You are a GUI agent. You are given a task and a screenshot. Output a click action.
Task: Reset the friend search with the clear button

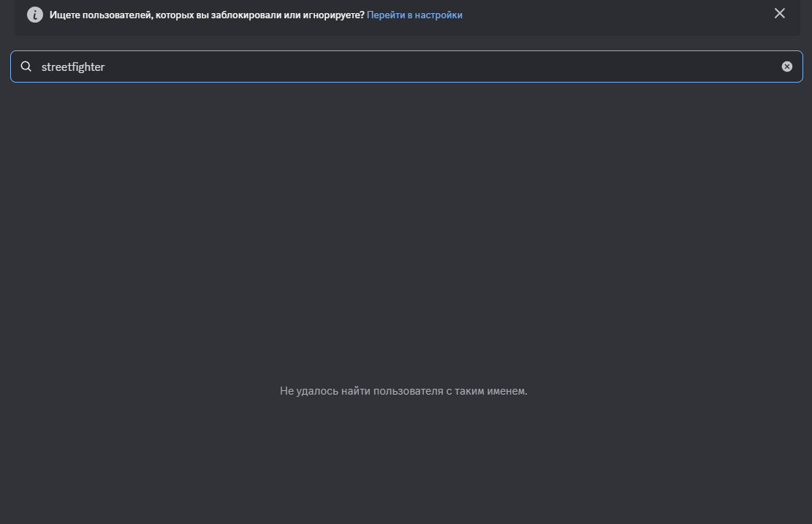point(787,67)
